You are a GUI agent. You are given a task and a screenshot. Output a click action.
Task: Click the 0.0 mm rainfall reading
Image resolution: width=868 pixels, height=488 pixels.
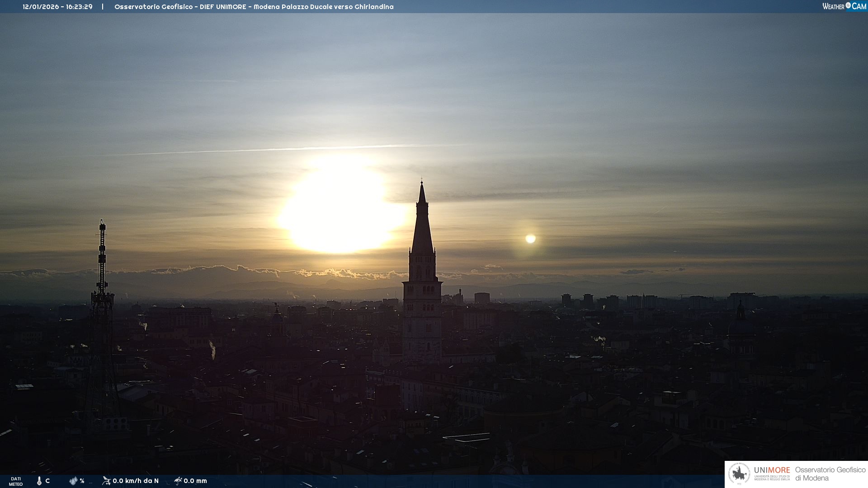pos(195,481)
